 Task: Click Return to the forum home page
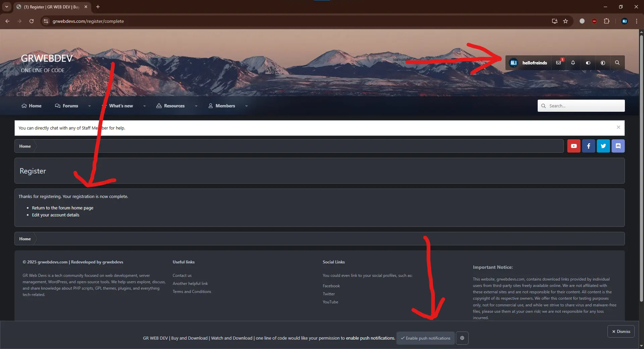[x=62, y=208]
